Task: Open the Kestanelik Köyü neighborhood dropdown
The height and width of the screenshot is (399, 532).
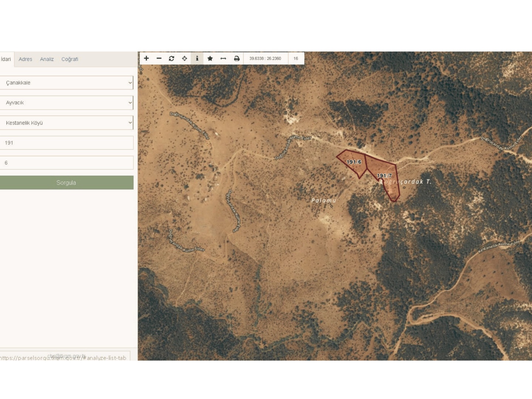Action: click(66, 123)
